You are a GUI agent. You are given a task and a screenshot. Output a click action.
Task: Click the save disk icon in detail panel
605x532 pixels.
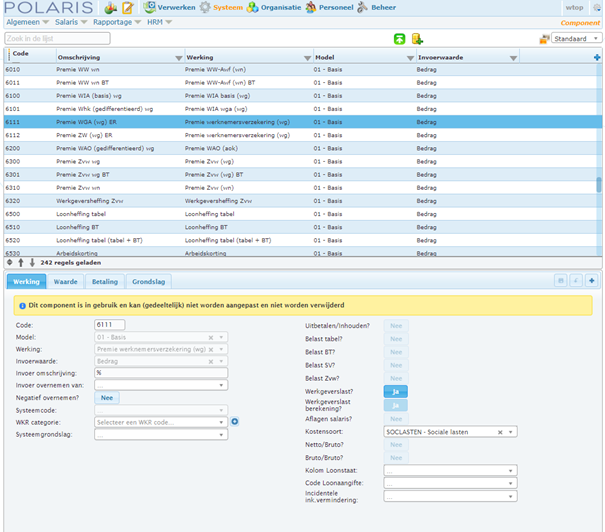click(561, 280)
